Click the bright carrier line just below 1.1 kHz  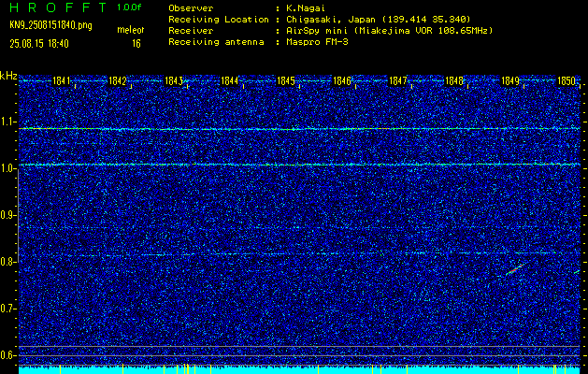click(299, 129)
